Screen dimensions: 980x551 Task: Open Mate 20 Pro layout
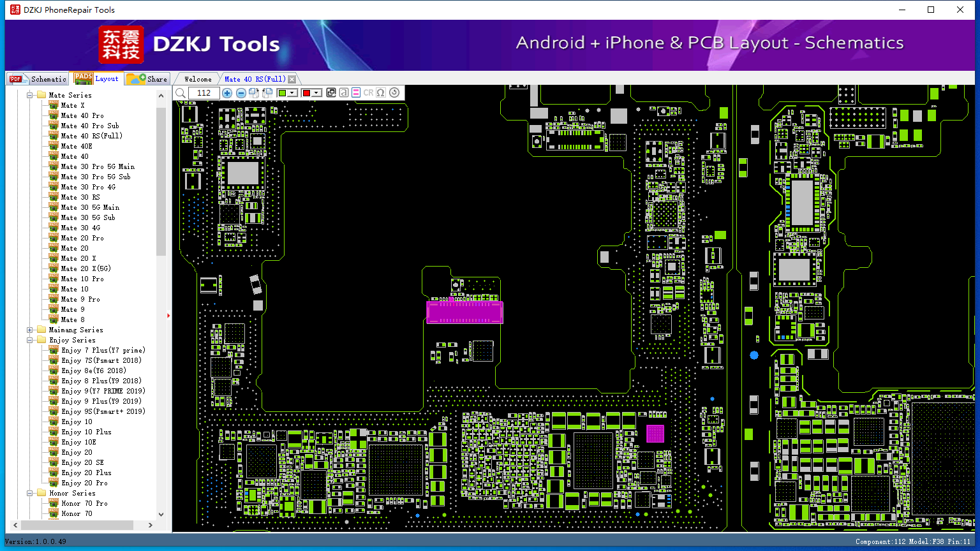[x=82, y=238]
